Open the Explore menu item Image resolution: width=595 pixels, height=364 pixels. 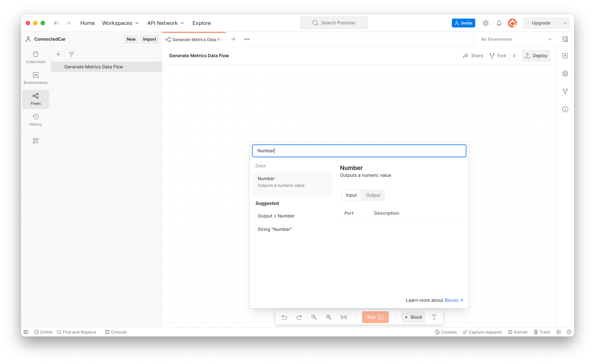202,23
